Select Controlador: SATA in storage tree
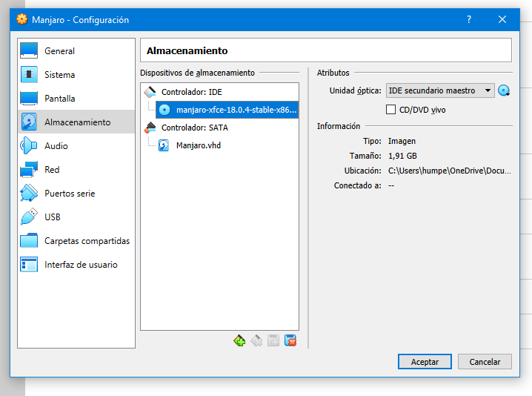Image resolution: width=532 pixels, height=396 pixels. tap(195, 128)
